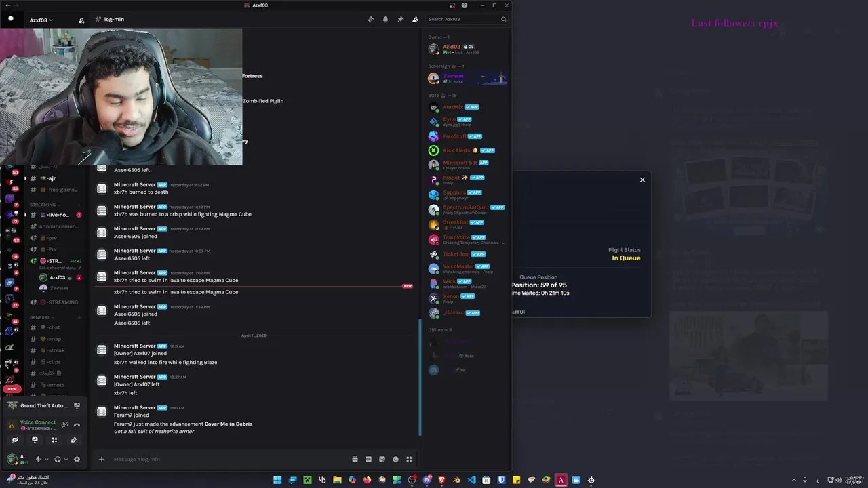Open the invite people icon beside server name
868x488 pixels.
[81, 20]
